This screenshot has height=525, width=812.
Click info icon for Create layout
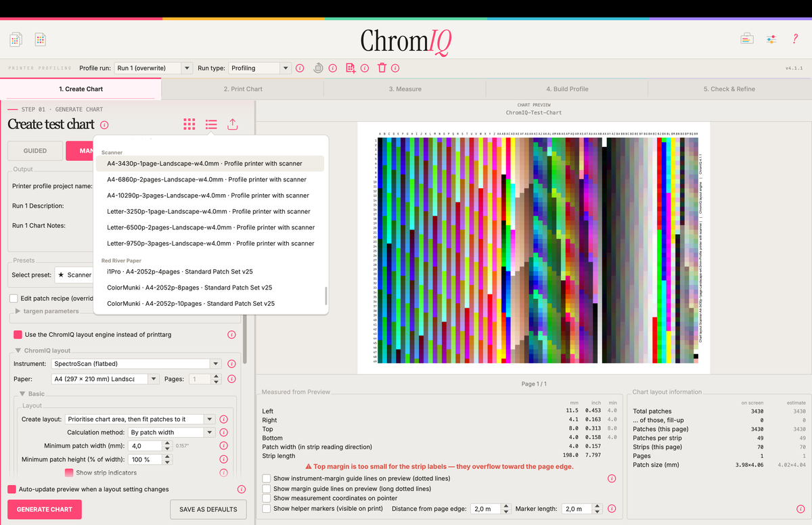pos(223,419)
